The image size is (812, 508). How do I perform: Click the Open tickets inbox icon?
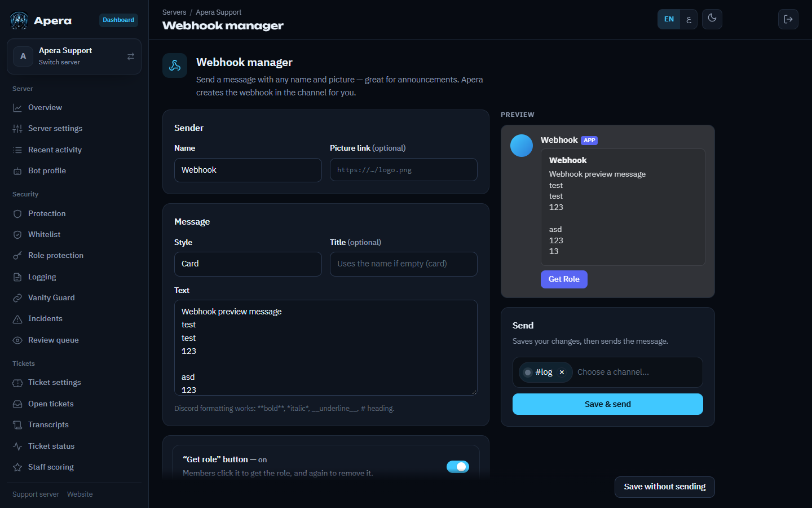(x=17, y=404)
